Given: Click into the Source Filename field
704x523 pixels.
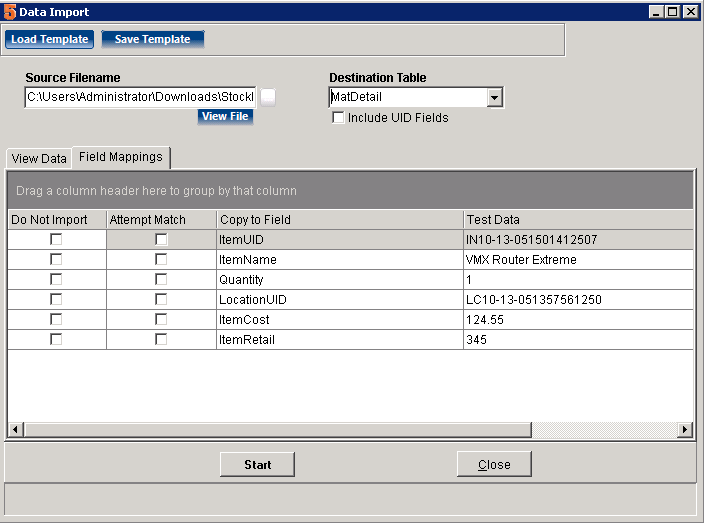Looking at the screenshot, I should [140, 97].
